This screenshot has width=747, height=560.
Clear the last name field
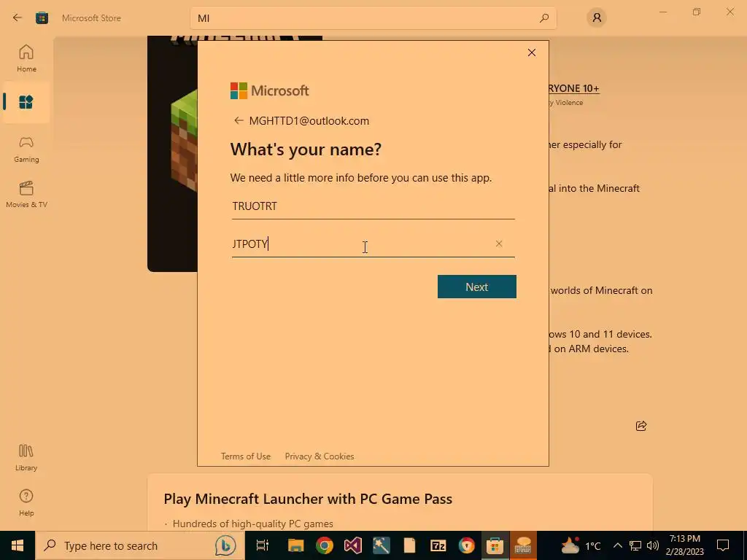pyautogui.click(x=499, y=244)
